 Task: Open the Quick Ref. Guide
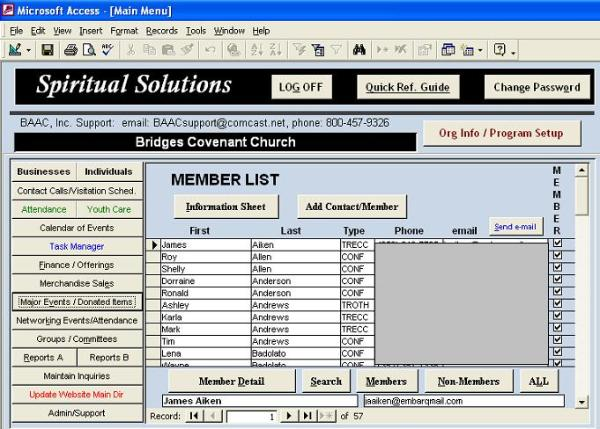[408, 87]
